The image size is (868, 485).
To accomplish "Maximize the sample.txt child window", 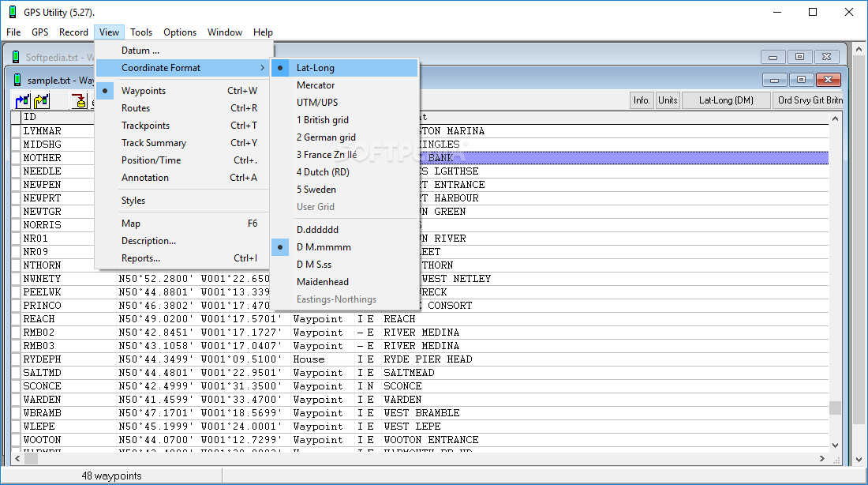I will pos(800,80).
